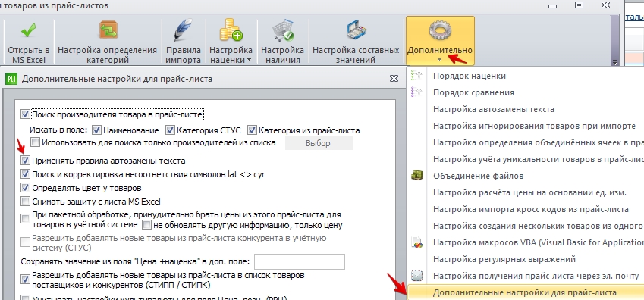Toggle Определять цвет у товаров
This screenshot has width=644, height=300.
pyautogui.click(x=26, y=188)
